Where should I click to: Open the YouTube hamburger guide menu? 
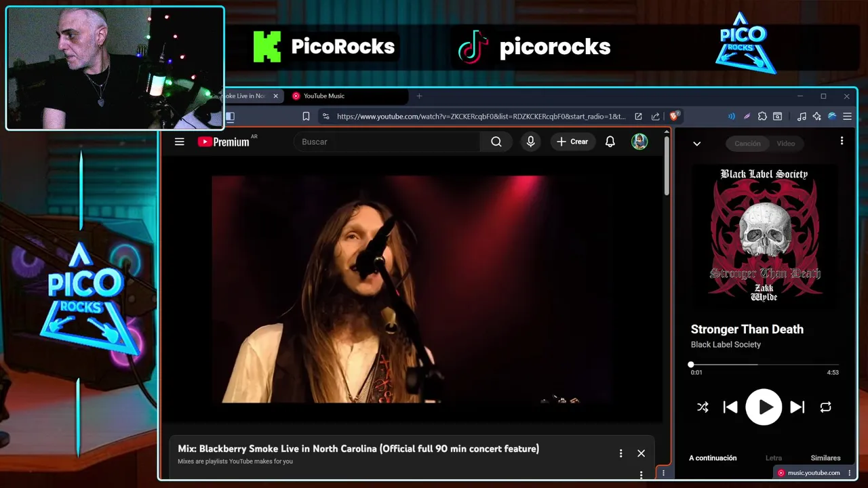[179, 142]
